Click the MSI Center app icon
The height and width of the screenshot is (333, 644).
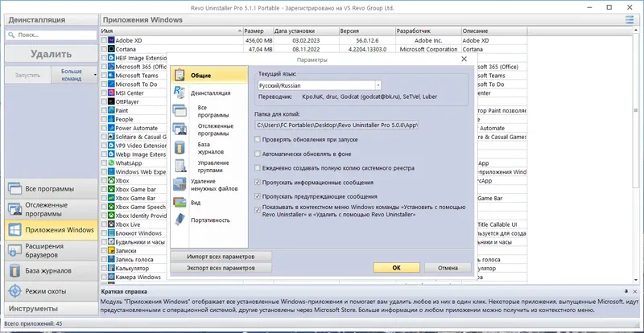coord(111,93)
